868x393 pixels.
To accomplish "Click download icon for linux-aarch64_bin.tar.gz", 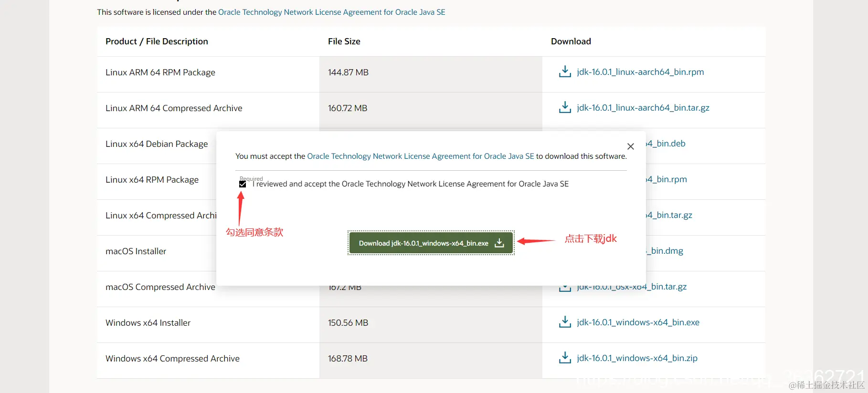I will (x=565, y=108).
